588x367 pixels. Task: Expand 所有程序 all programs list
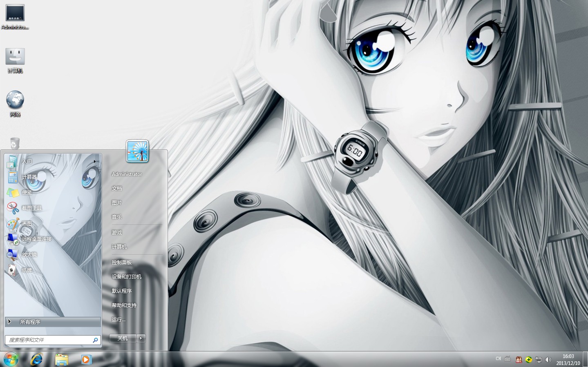pyautogui.click(x=53, y=322)
